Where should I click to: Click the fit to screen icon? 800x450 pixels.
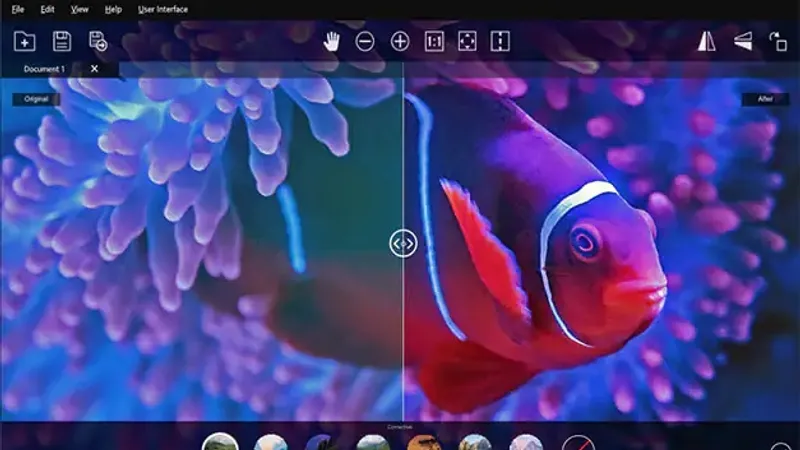(467, 41)
